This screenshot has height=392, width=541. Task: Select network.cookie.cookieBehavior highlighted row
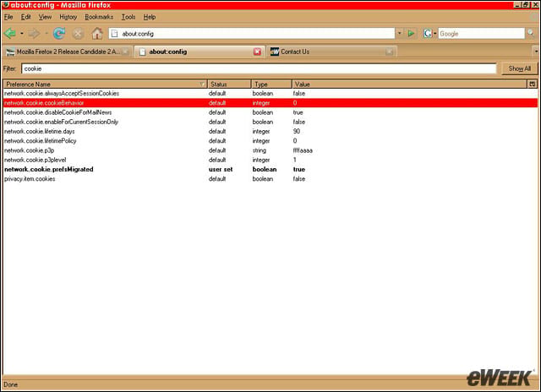[270, 103]
